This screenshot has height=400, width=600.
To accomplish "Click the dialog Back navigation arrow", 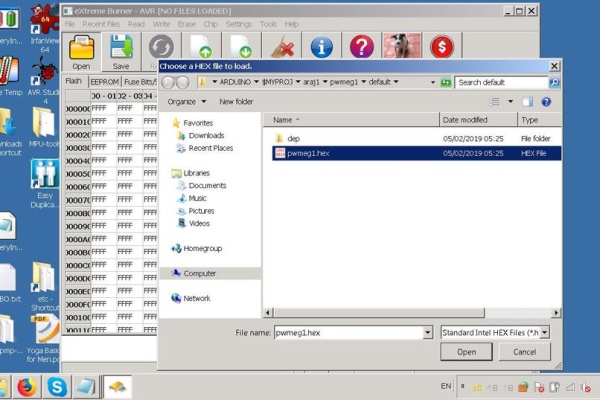I will tap(168, 82).
